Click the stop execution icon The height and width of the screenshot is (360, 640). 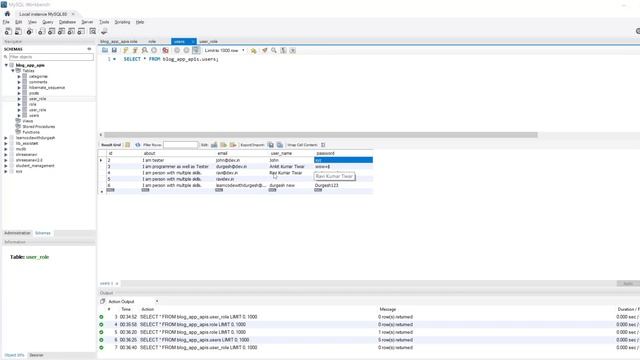(x=154, y=50)
